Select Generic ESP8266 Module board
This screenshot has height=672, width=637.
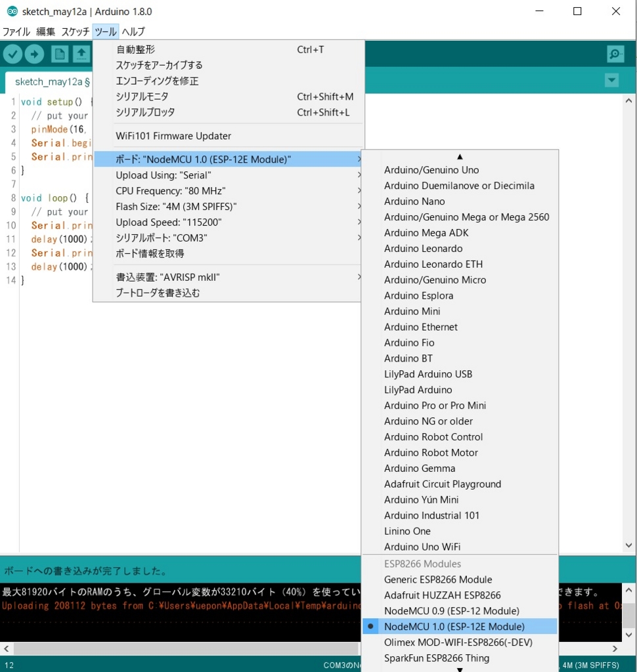point(460,579)
